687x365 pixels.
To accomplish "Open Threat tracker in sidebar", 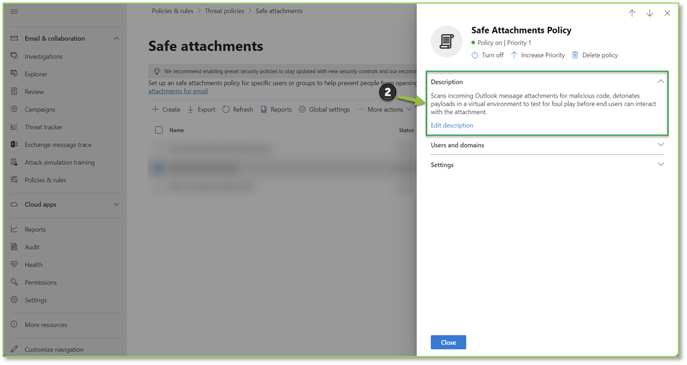I will [43, 127].
